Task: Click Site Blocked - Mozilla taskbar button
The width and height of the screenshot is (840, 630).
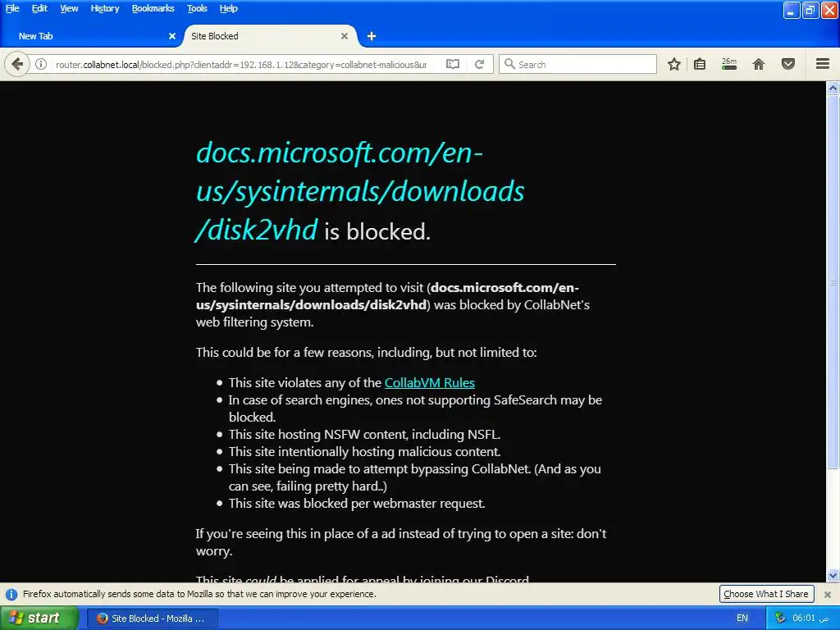Action: click(152, 619)
